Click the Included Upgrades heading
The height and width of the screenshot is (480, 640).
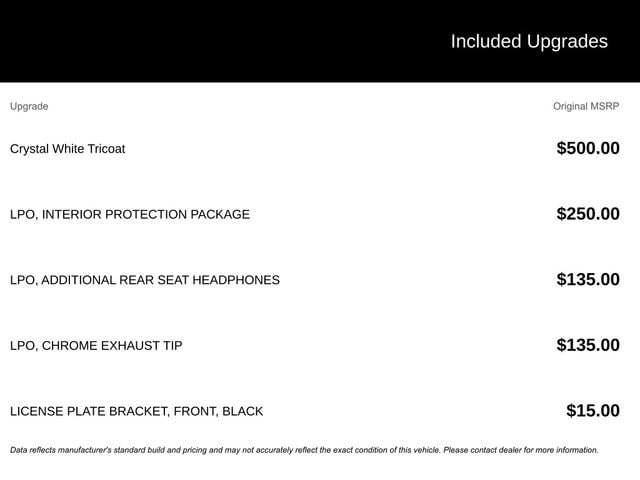(529, 41)
